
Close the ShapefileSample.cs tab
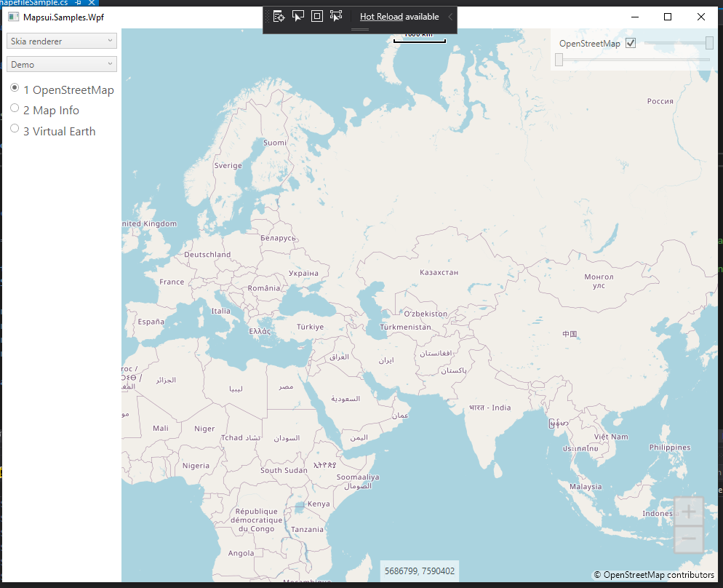pos(90,3)
